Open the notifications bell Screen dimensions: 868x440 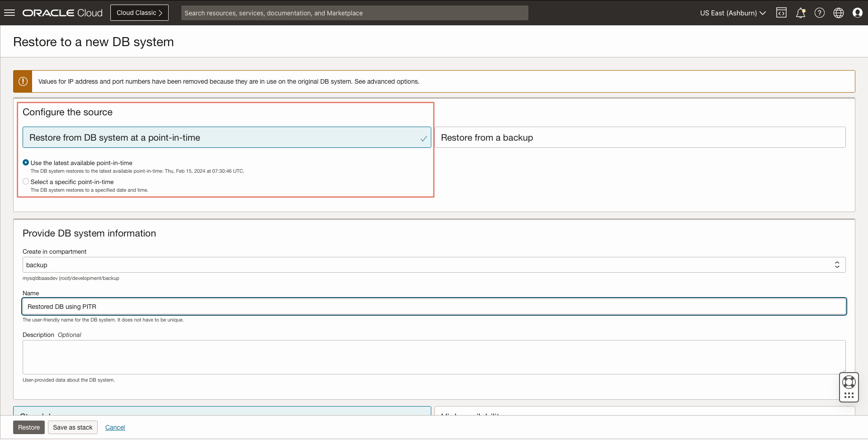coord(801,13)
